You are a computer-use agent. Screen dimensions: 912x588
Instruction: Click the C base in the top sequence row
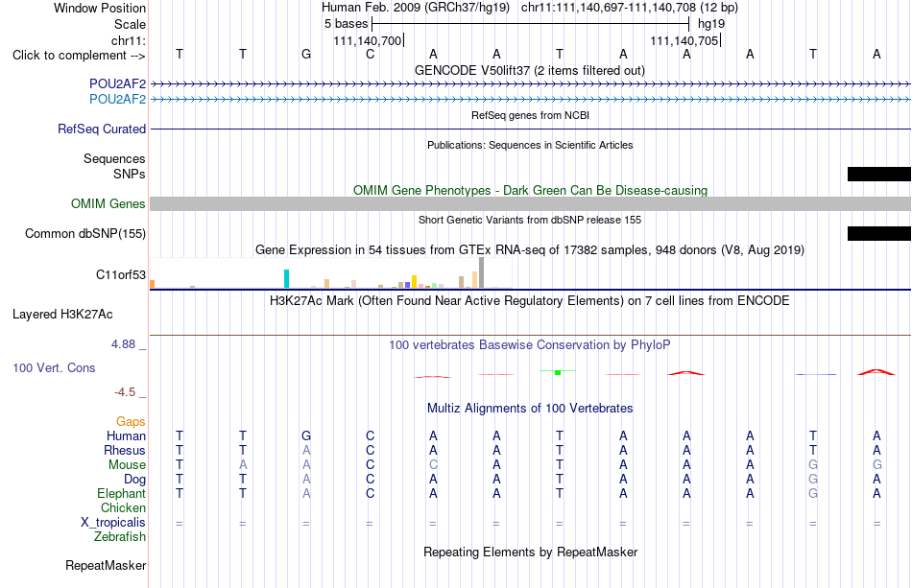point(370,55)
